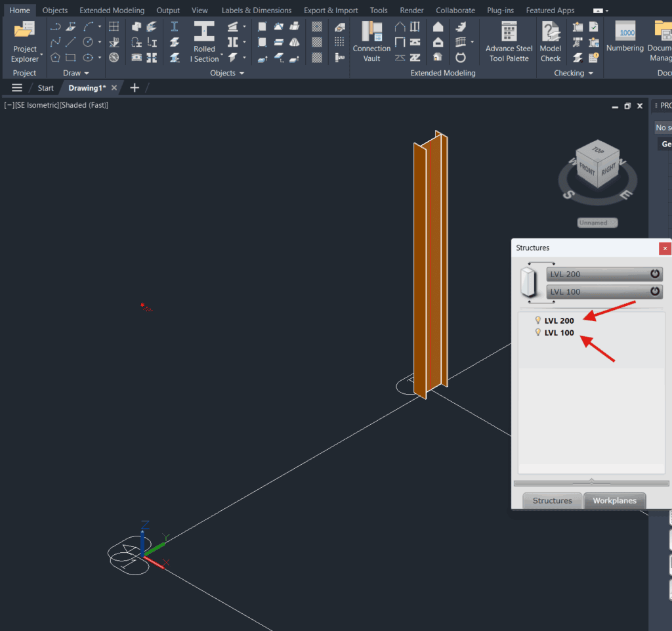Image resolution: width=672 pixels, height=631 pixels.
Task: Click the new drawing tab plus icon
Action: tap(135, 88)
